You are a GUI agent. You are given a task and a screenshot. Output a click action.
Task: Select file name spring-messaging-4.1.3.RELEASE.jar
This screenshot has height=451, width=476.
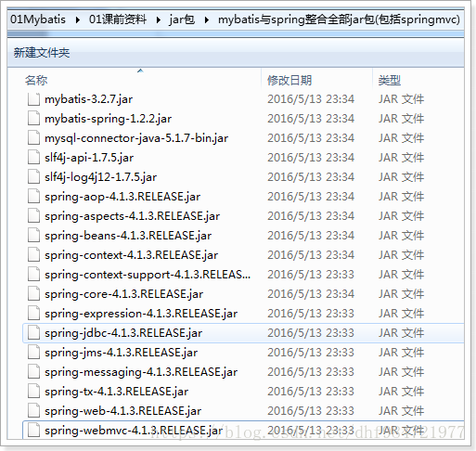tap(141, 372)
